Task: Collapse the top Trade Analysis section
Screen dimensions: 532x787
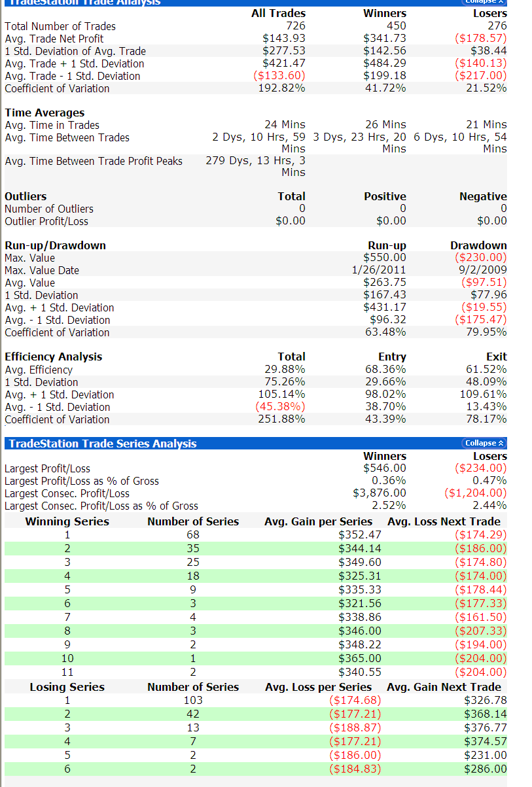Action: [485, 2]
